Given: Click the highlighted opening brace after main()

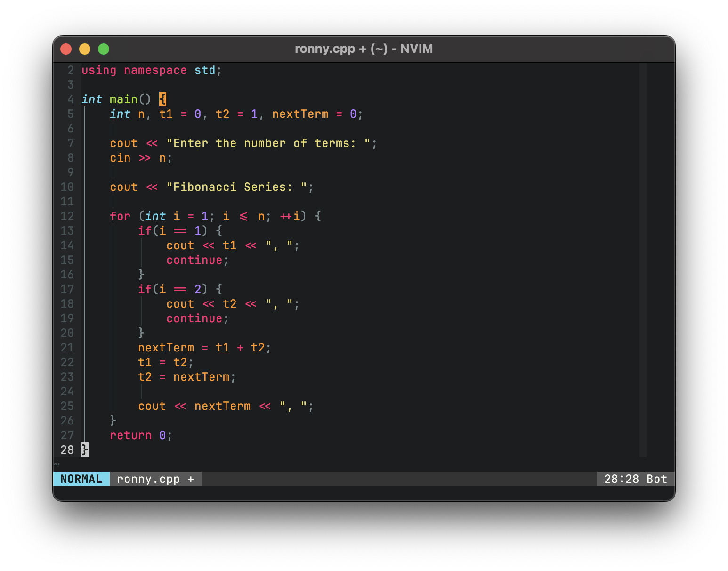Looking at the screenshot, I should [162, 99].
